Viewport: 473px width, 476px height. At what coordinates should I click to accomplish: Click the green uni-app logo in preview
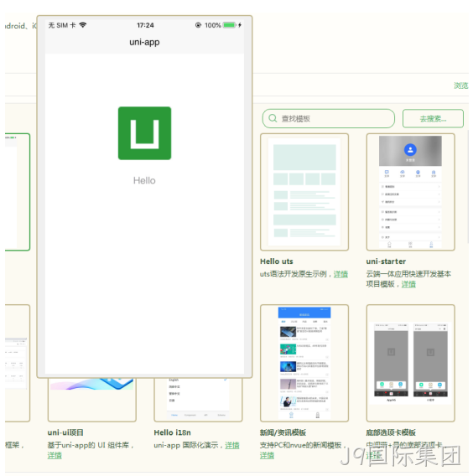[x=144, y=133]
